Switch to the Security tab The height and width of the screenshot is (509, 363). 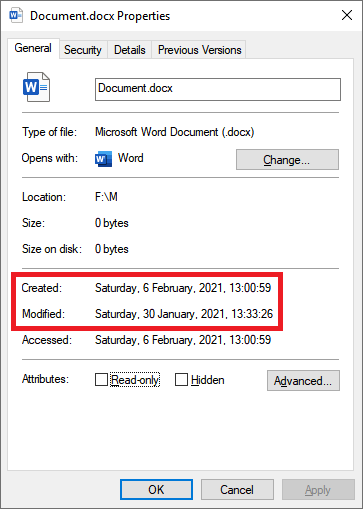[83, 50]
